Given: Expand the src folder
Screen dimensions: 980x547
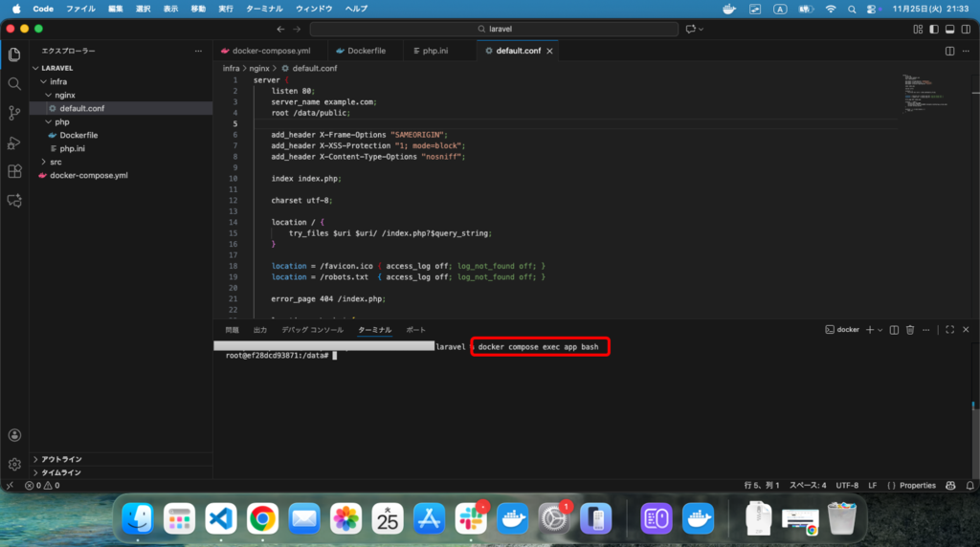Looking at the screenshot, I should (56, 162).
